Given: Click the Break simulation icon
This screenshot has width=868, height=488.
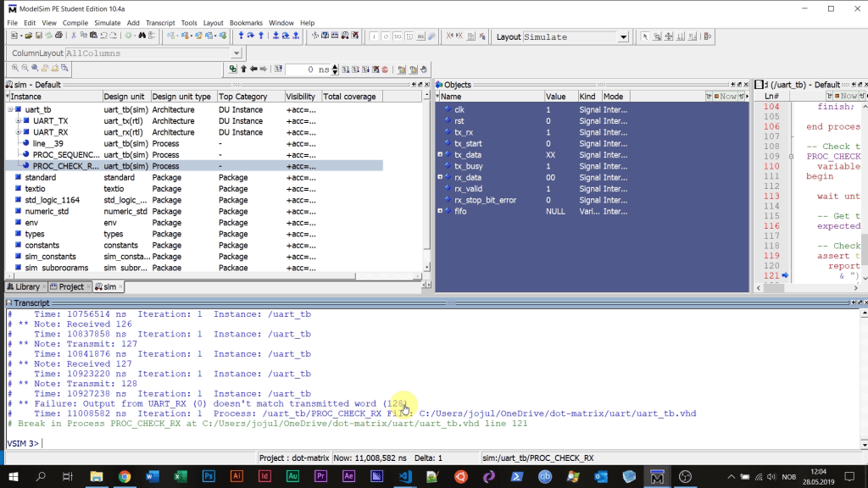Looking at the screenshot, I should point(376,70).
